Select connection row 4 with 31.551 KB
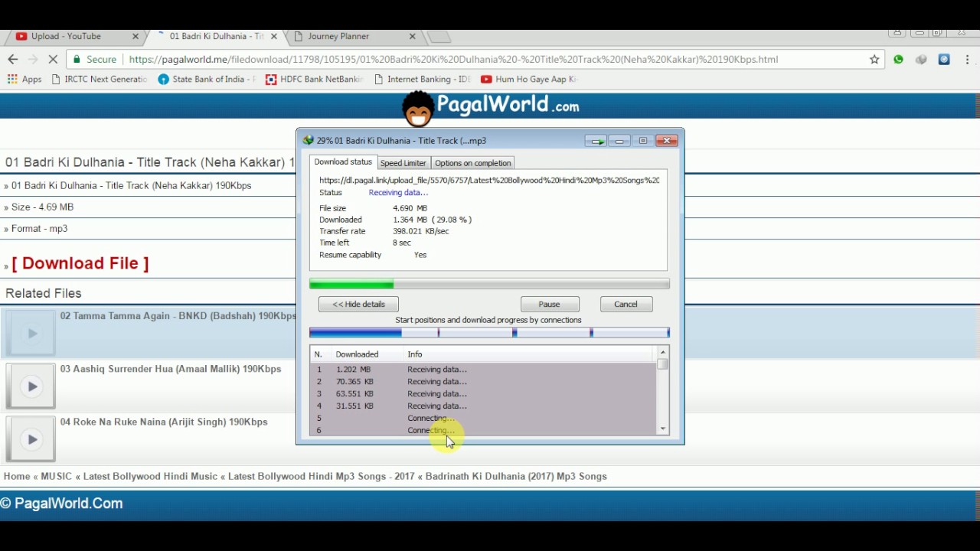Image resolution: width=980 pixels, height=551 pixels. pos(483,406)
